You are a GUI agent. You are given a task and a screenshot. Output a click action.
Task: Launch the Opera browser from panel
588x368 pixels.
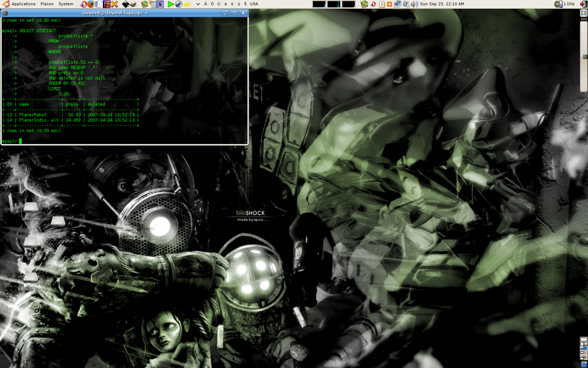(x=84, y=4)
